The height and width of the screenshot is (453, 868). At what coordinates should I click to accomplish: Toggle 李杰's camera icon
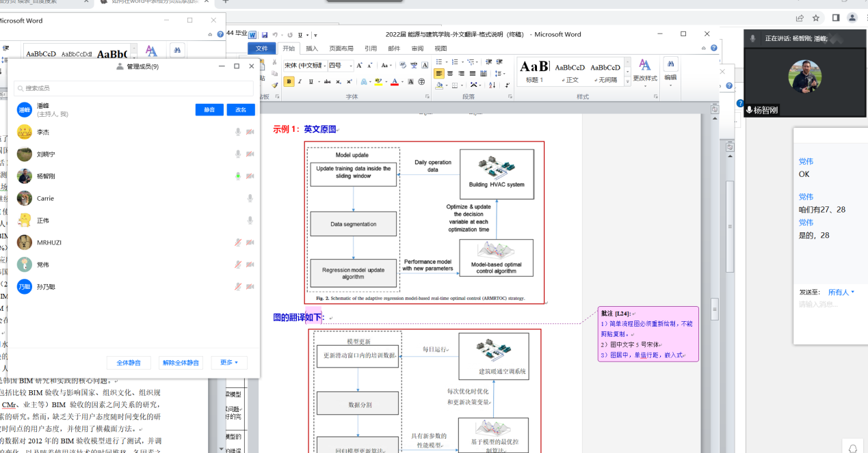pyautogui.click(x=250, y=132)
